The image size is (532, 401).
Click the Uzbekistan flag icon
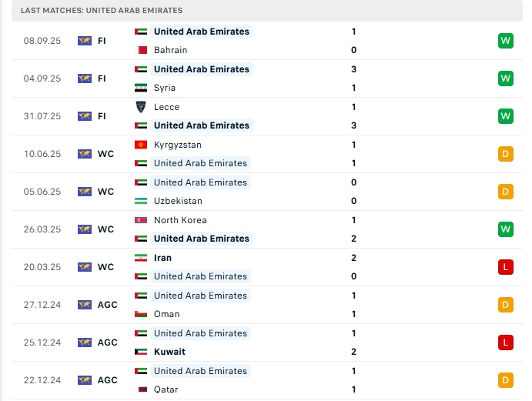click(x=141, y=201)
